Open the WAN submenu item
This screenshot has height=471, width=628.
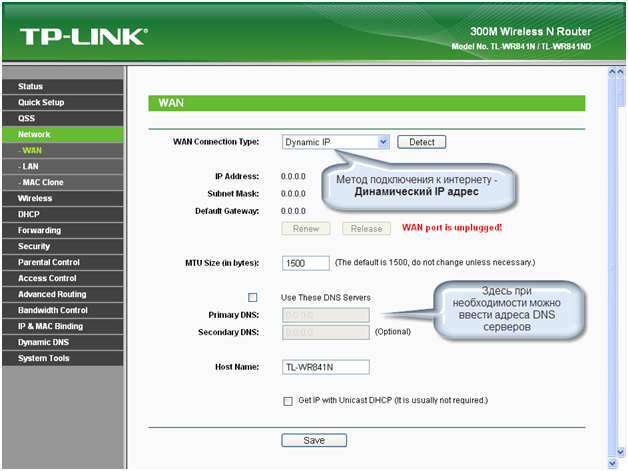[x=62, y=151]
